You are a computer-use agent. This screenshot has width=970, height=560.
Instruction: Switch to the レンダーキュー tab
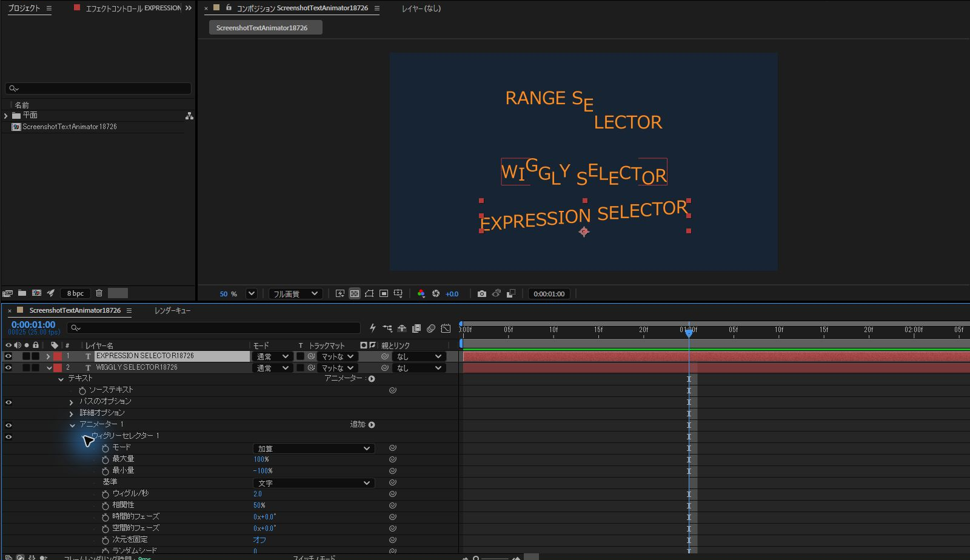tap(172, 310)
